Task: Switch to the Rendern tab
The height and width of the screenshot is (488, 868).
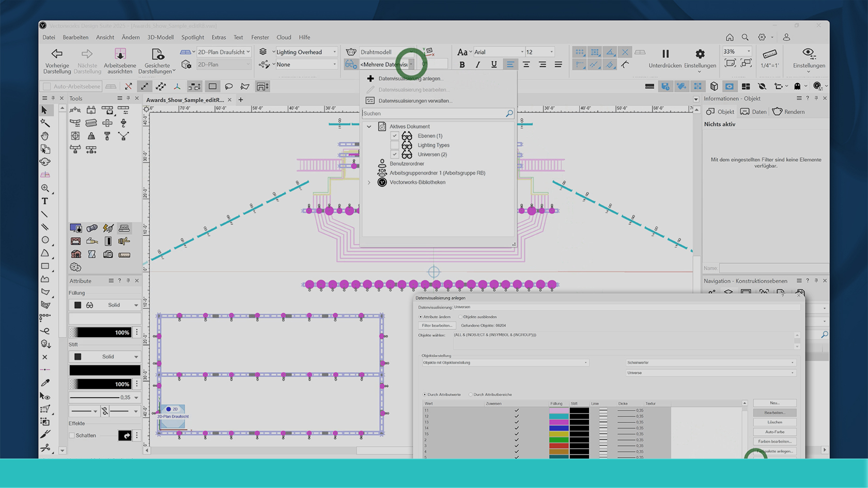Action: click(x=788, y=112)
